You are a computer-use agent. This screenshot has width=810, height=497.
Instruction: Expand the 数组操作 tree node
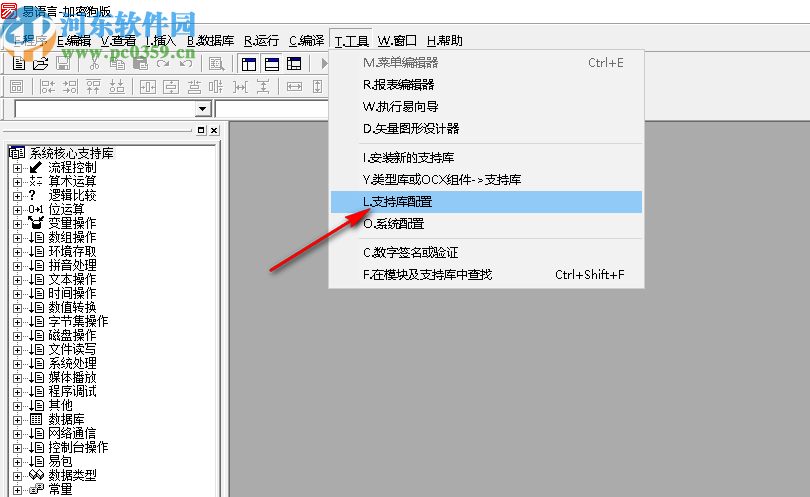click(x=18, y=238)
